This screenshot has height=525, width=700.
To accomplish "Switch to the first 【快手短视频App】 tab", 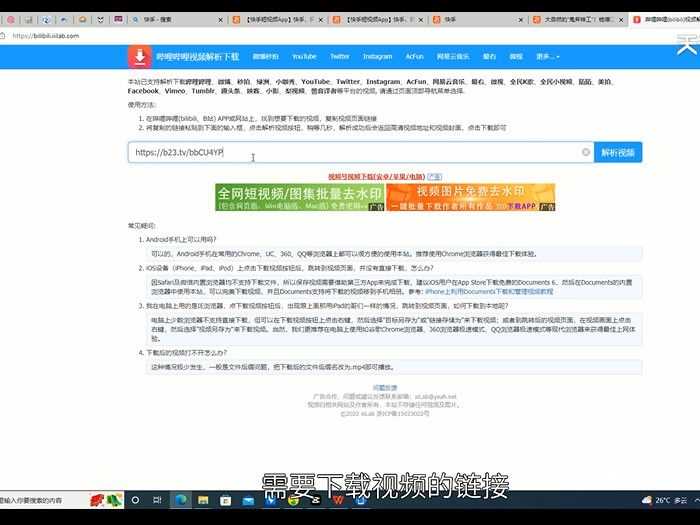I will (277, 20).
